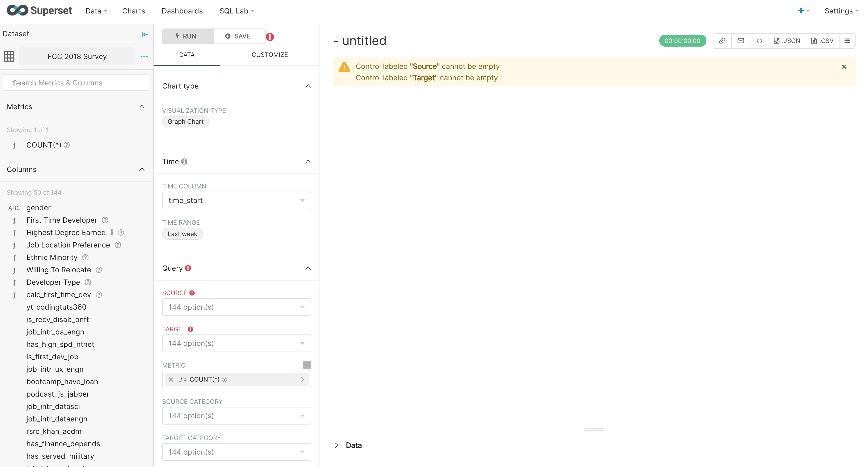Remove the COUNT(*) metric with X

coord(171,380)
